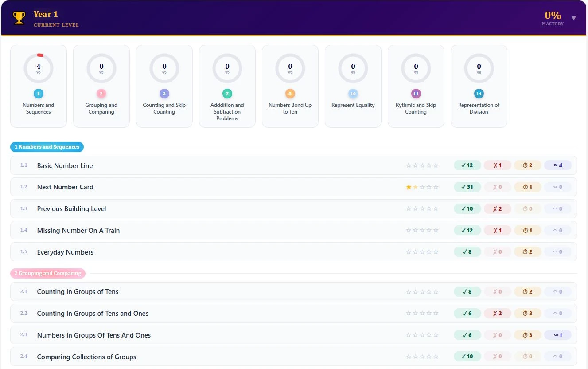Open the mastery dropdown arrow in the header
The image size is (588, 369).
(574, 18)
